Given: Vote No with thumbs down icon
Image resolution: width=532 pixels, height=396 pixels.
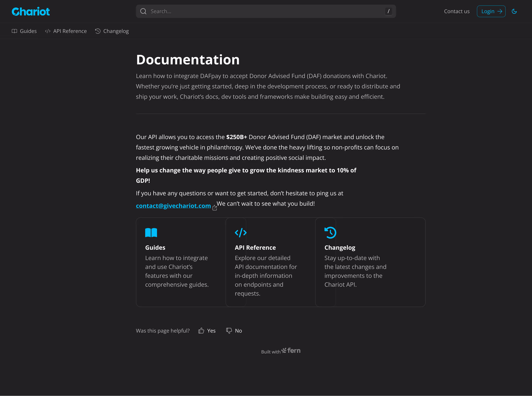Looking at the screenshot, I should coord(229,331).
